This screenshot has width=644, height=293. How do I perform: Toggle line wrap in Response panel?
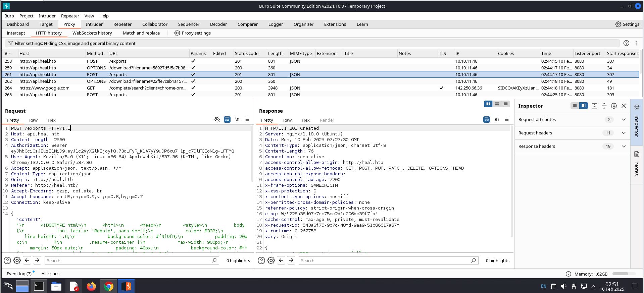486,119
